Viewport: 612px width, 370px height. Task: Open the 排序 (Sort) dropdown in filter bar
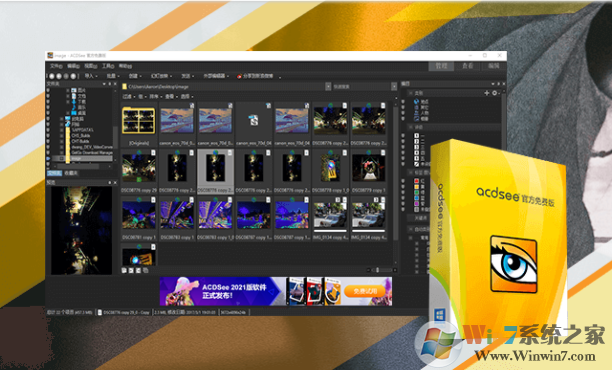pos(155,96)
